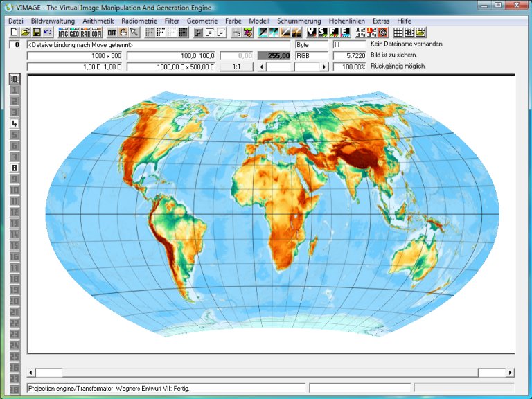532x399 pixels.
Task: Click the GEO toolbar icon
Action: tap(75, 33)
